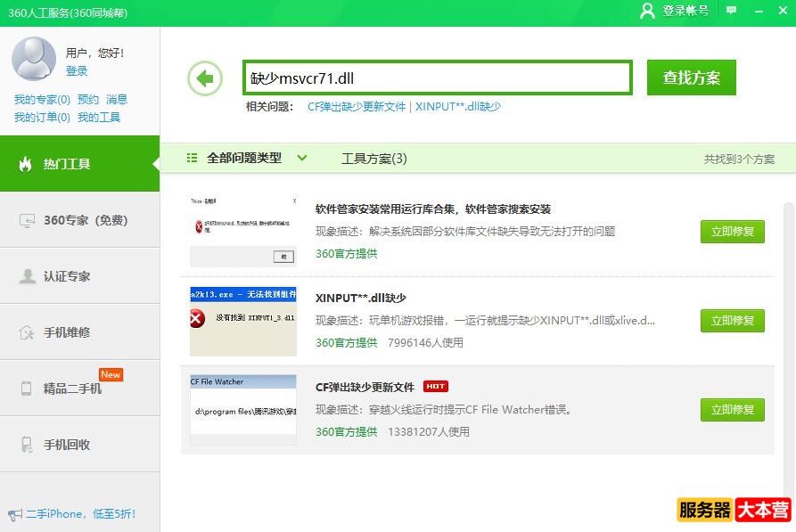Click the green chevron next to 全部问题类型
The image size is (796, 532).
pyautogui.click(x=302, y=158)
